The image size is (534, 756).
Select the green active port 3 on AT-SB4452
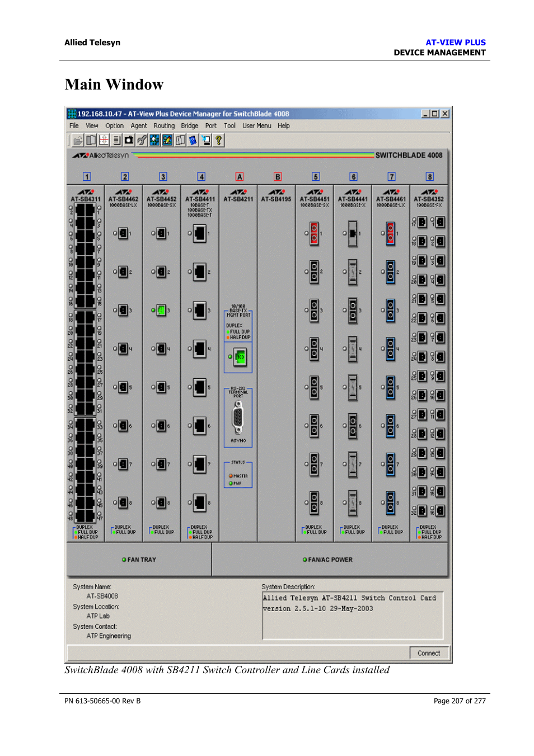161,310
